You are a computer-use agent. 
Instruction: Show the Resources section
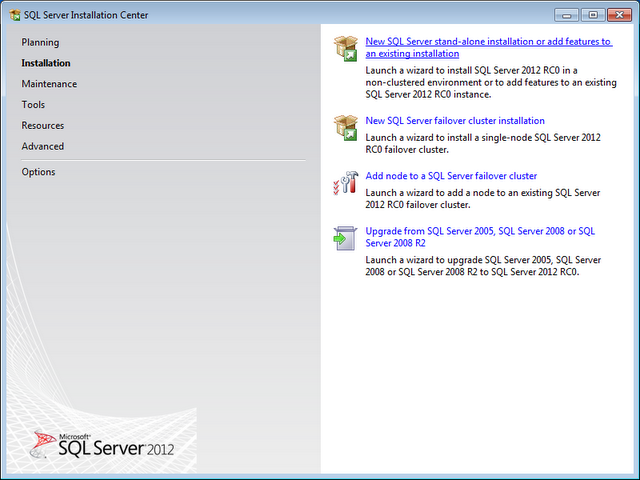click(43, 126)
